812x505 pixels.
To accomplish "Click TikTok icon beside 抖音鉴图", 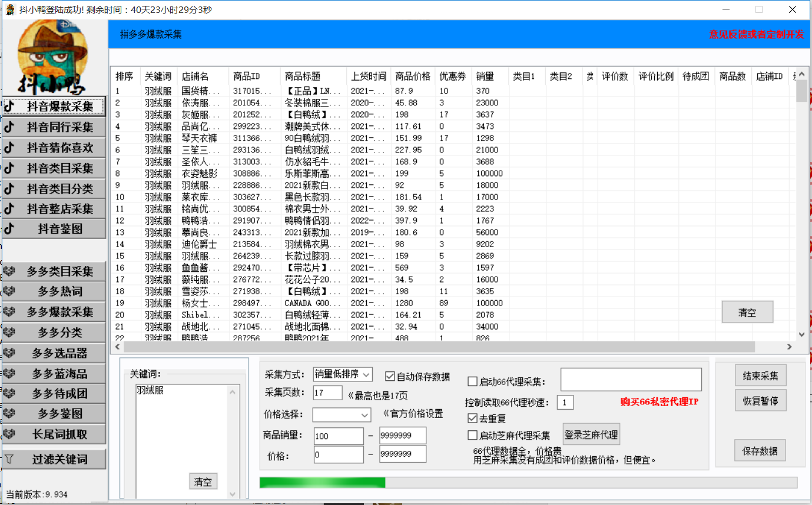I will pyautogui.click(x=9, y=229).
